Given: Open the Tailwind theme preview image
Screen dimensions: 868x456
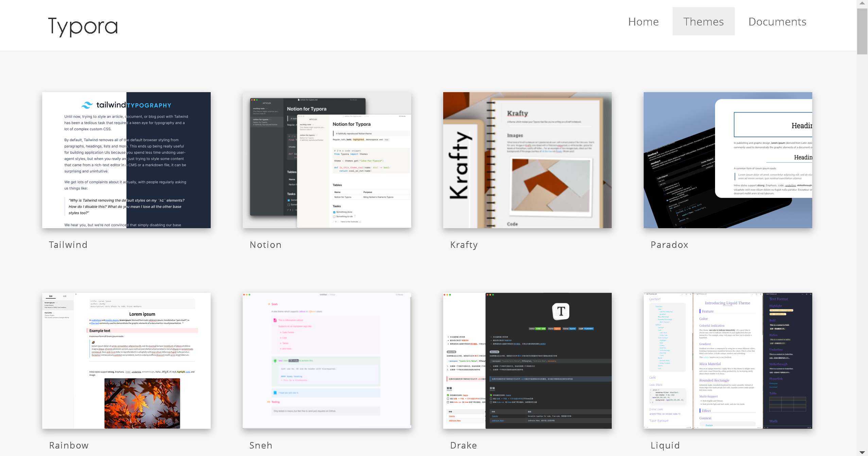Looking at the screenshot, I should (126, 160).
